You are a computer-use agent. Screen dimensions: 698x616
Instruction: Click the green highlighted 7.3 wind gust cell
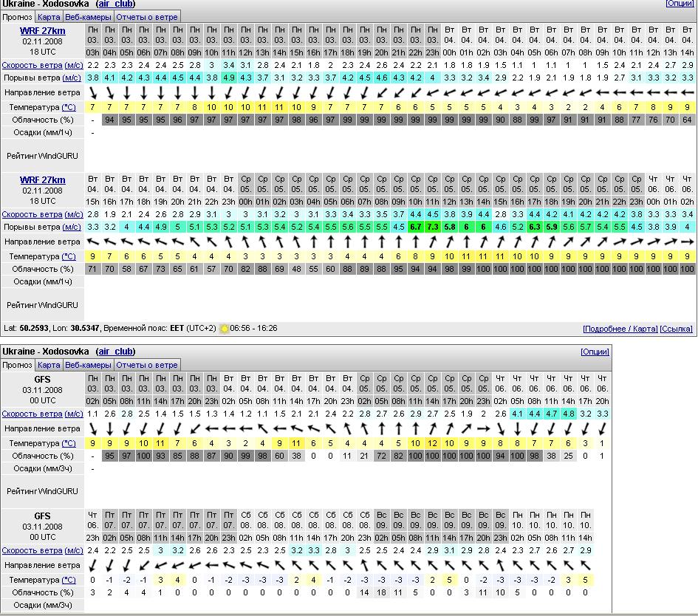(x=433, y=227)
